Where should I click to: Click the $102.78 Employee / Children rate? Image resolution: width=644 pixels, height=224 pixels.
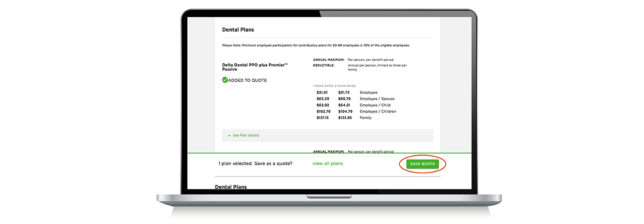coord(323,112)
